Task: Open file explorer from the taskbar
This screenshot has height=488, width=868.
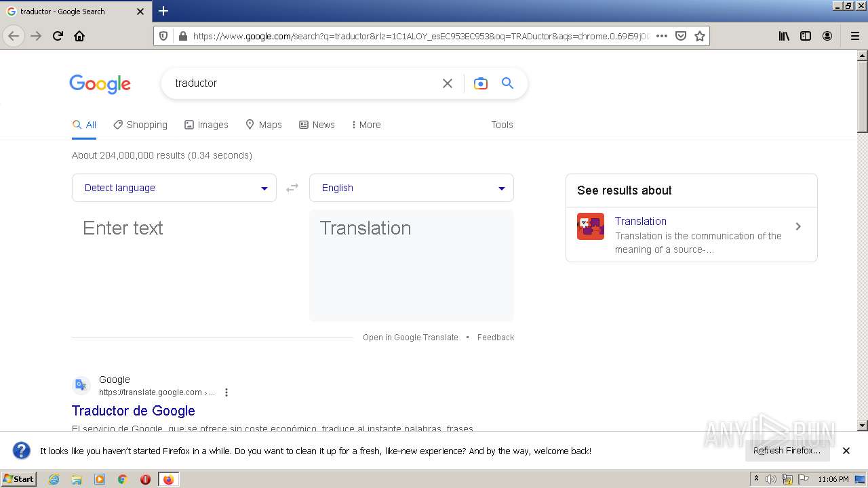Action: [77, 479]
